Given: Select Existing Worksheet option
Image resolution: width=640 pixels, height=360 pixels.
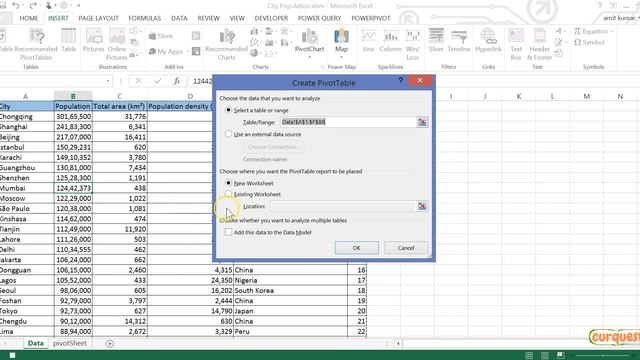Looking at the screenshot, I should 253,194.
